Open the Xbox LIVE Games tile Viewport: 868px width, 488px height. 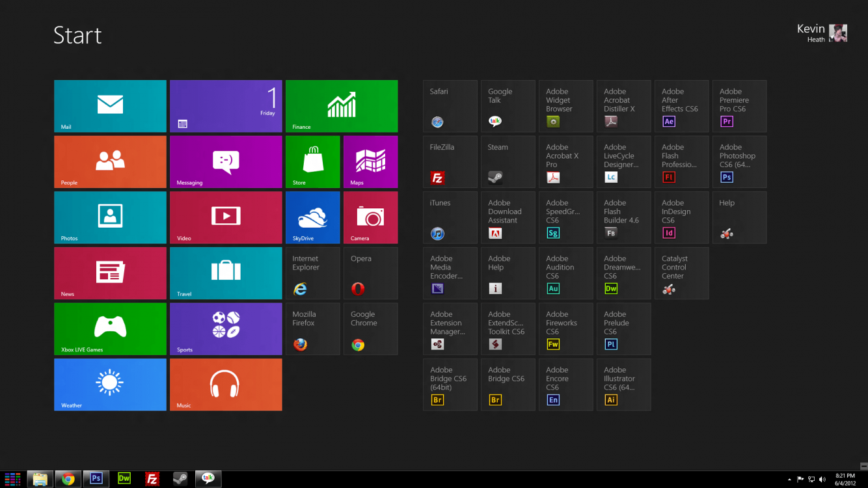[110, 329]
